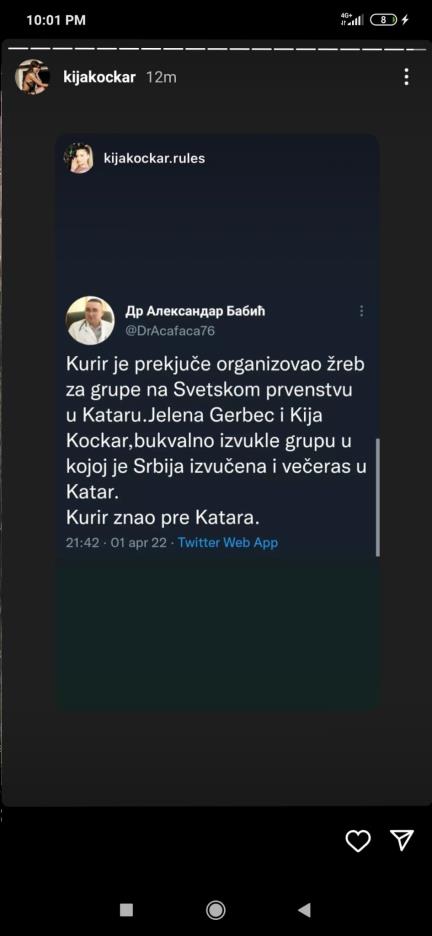432x936 pixels.
Task: Tap the kijakockar story profile picture
Action: [x=32, y=76]
